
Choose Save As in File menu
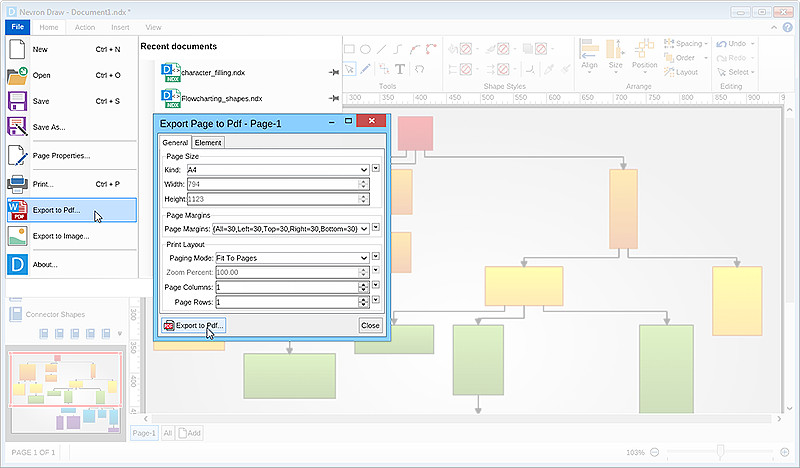[x=72, y=127]
